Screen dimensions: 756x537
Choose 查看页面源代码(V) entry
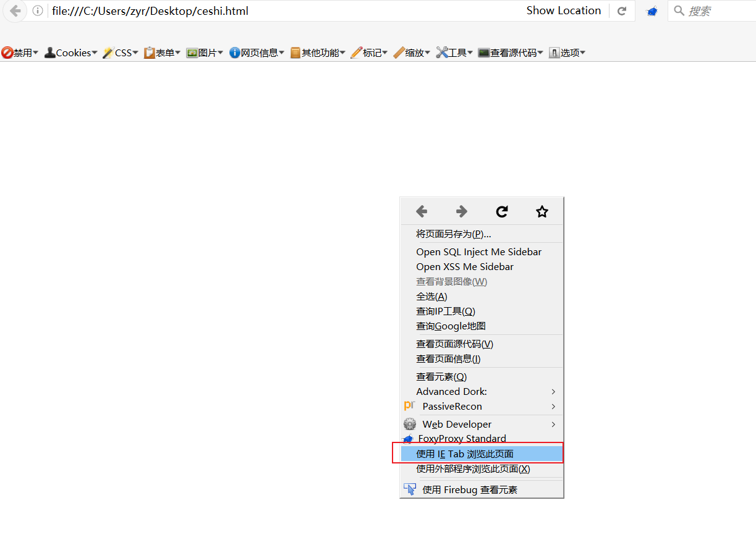pos(482,344)
